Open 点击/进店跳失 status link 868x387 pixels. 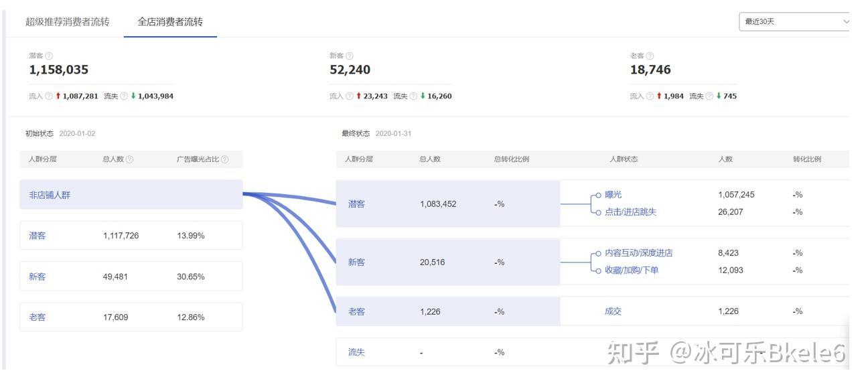tap(630, 212)
